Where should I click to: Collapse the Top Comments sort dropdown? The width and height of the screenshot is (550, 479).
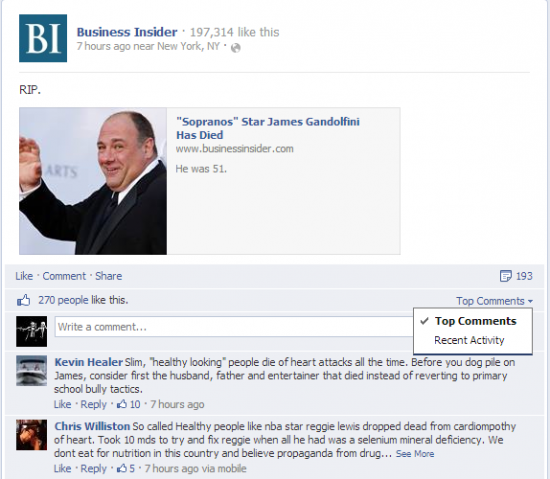494,301
